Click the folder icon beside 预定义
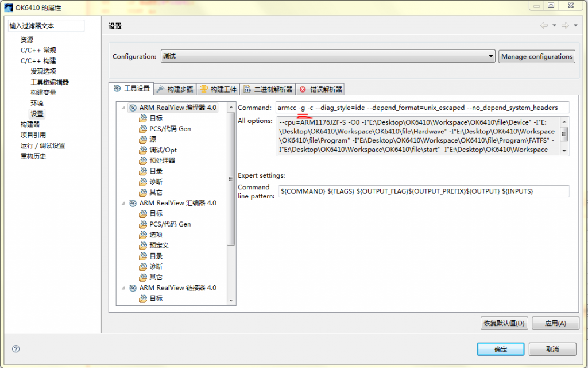 click(143, 246)
